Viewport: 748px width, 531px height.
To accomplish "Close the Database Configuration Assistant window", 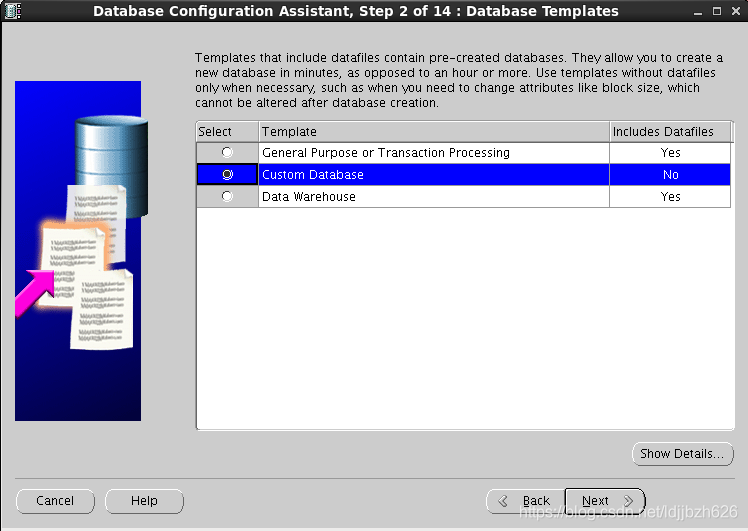I will (736, 11).
